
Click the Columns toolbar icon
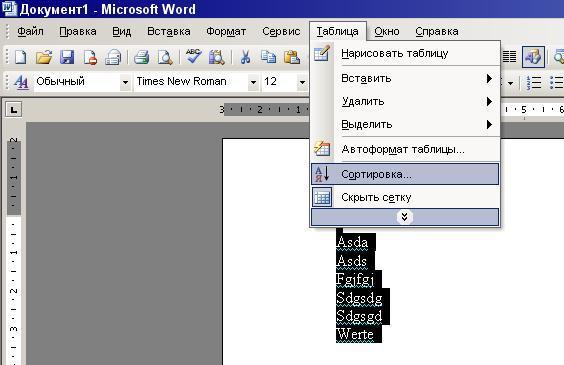click(x=509, y=56)
